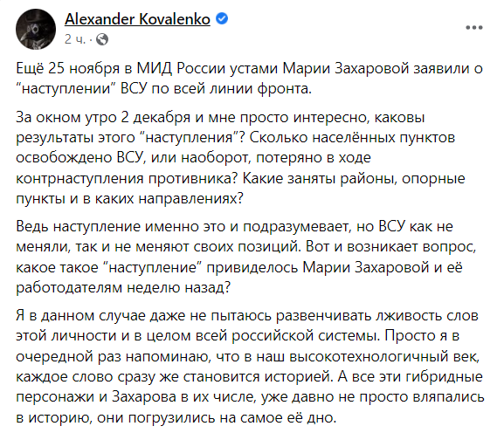Click the quoted word 'наступление' before 'привиделось'

153,267
